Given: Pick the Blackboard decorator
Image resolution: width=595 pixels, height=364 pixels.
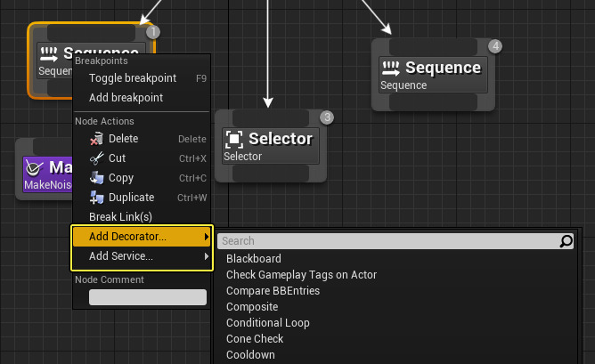Looking at the screenshot, I should pos(254,259).
